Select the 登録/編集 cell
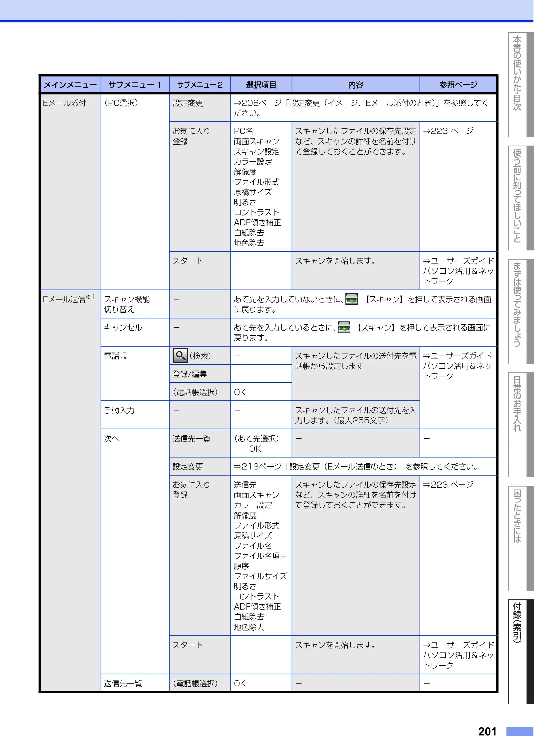Screen dimensions: 534x756 pos(200,374)
